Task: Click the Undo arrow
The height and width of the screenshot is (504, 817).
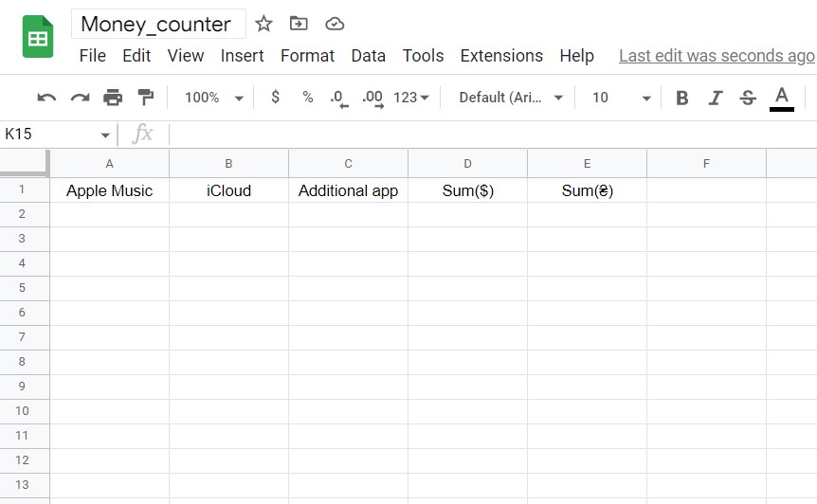Action: (x=46, y=98)
